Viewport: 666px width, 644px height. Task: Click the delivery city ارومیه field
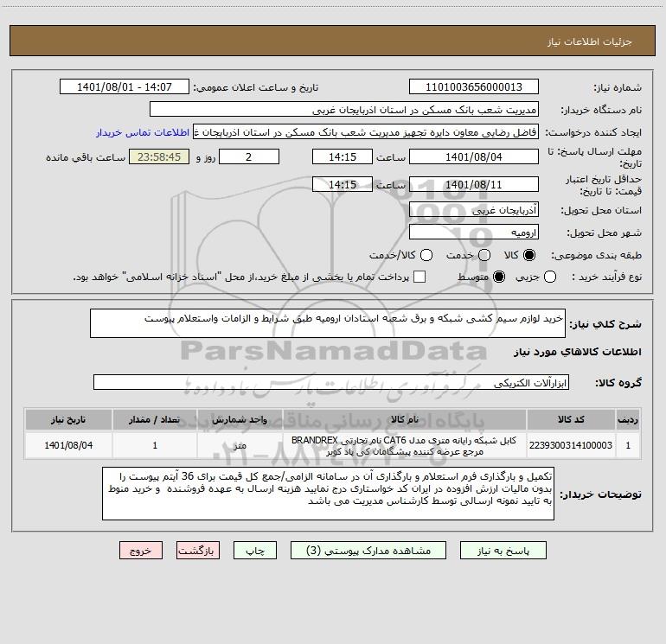coord(474,233)
